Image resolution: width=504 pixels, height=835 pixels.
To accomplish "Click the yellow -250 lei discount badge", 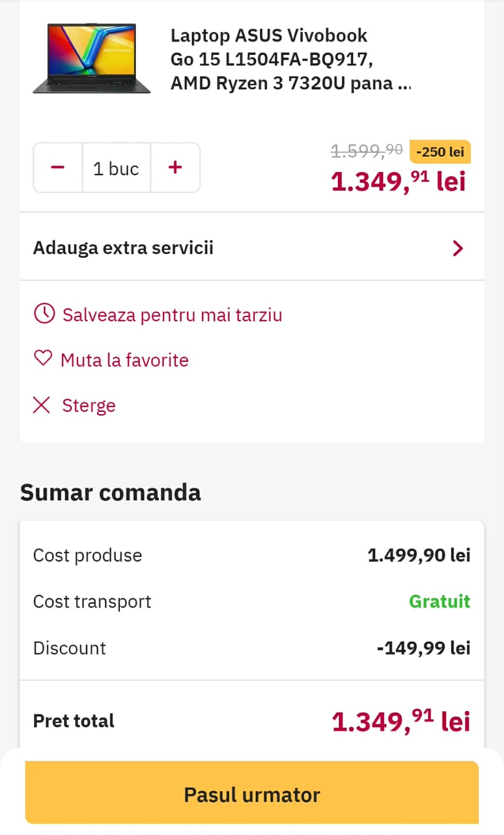I will [440, 152].
